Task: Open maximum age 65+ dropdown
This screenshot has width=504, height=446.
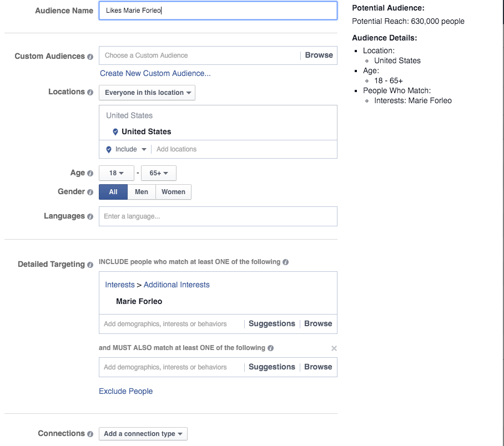Action: [158, 173]
